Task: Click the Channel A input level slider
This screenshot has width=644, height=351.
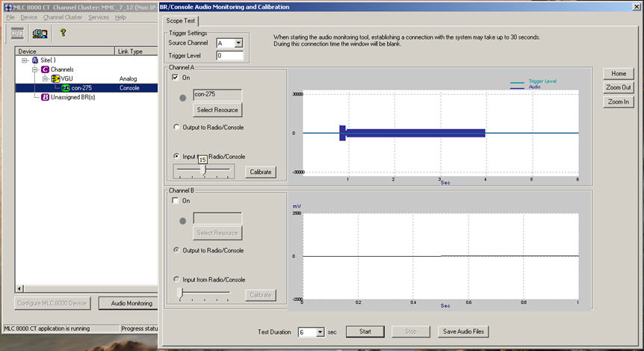Action: tap(202, 170)
